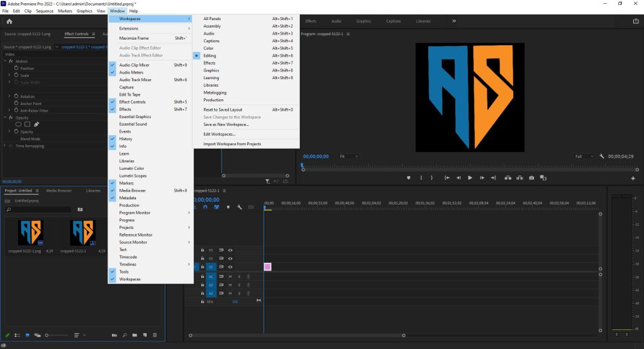
Task: Toggle V1 track eye visibility
Action: (230, 267)
